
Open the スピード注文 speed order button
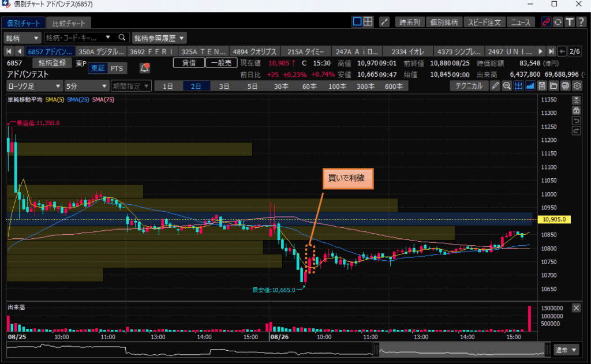[x=484, y=22]
